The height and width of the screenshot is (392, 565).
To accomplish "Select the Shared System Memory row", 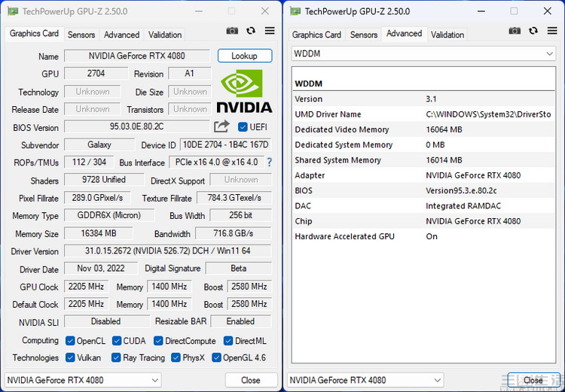I will [423, 160].
